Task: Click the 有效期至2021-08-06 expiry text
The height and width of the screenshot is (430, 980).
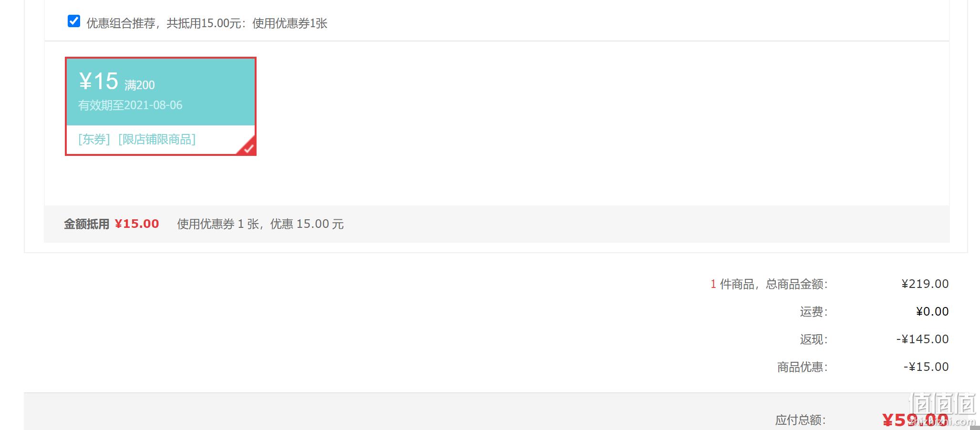Action: [130, 105]
